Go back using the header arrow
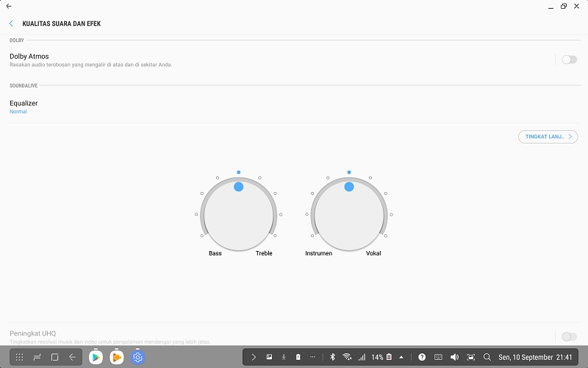This screenshot has width=588, height=368. tap(11, 24)
